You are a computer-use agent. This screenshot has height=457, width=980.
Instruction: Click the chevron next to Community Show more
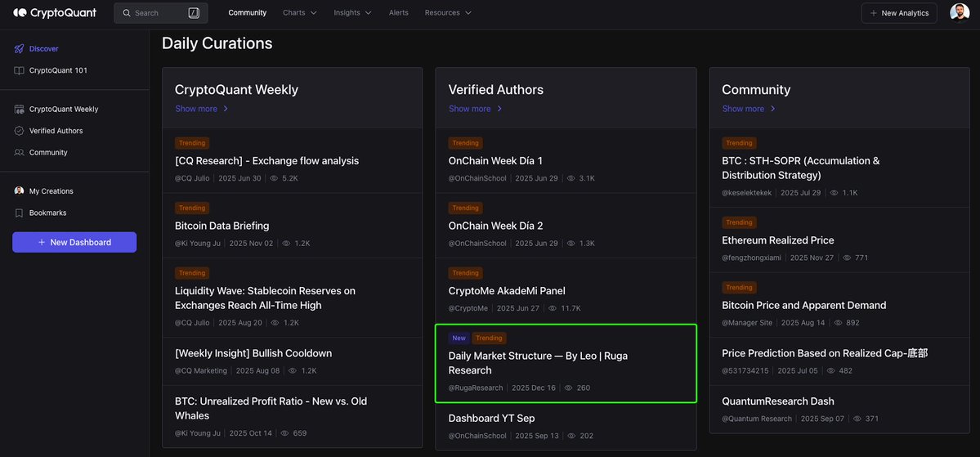tap(773, 109)
